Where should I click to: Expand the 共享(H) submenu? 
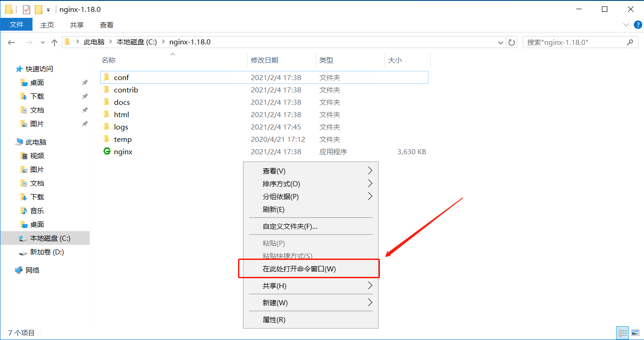[311, 286]
